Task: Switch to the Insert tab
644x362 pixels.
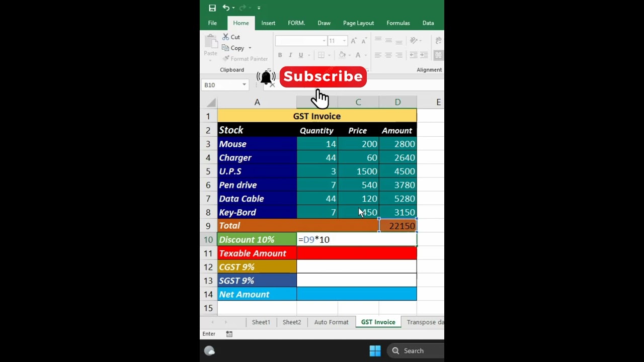Action: point(268,23)
